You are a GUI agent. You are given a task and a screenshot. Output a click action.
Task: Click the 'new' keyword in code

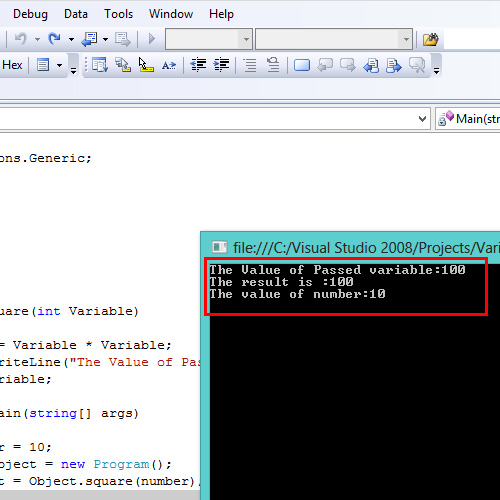73,464
